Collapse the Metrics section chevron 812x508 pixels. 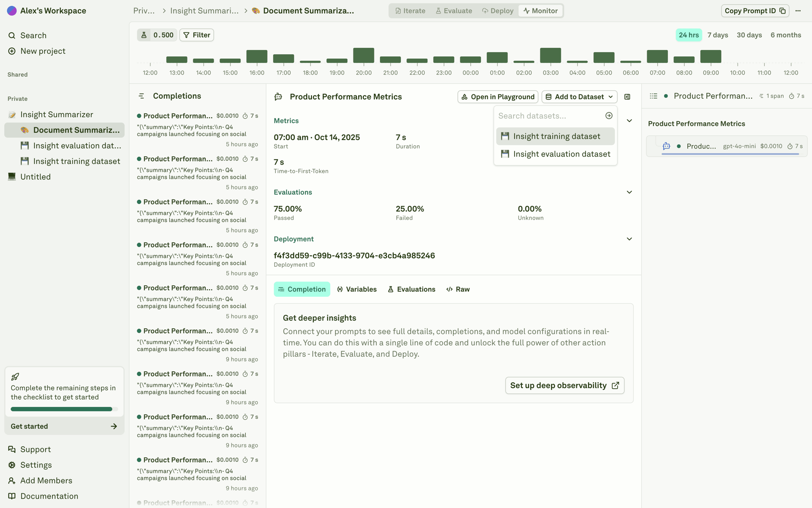point(629,121)
